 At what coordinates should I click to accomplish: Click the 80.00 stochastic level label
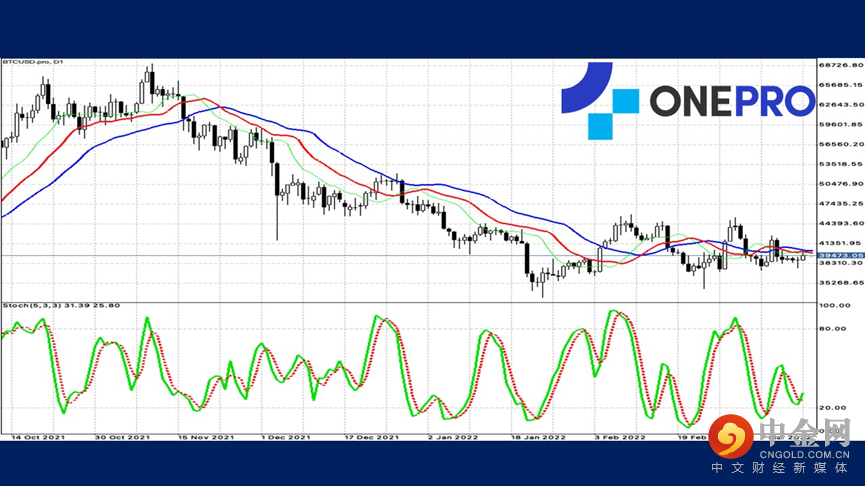pyautogui.click(x=832, y=329)
